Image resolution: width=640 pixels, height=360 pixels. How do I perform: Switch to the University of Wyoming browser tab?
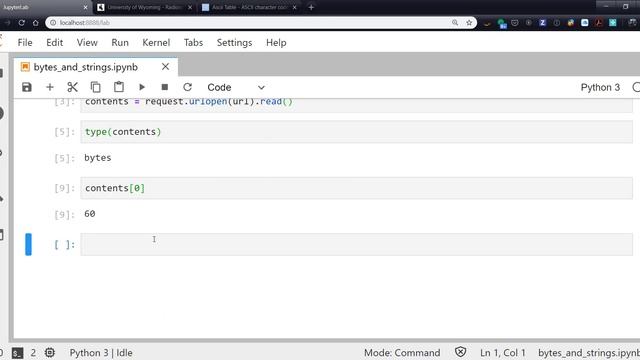coord(145,7)
